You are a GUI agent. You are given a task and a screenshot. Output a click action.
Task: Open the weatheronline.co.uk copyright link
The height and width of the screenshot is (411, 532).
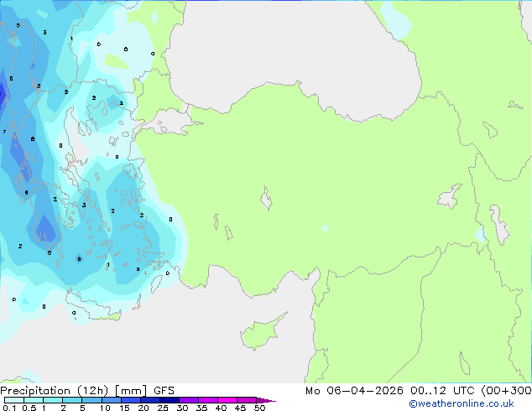pyautogui.click(x=462, y=403)
